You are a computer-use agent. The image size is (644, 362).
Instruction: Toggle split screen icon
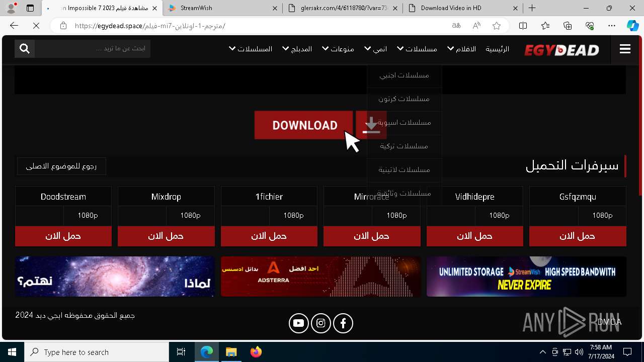[523, 26]
